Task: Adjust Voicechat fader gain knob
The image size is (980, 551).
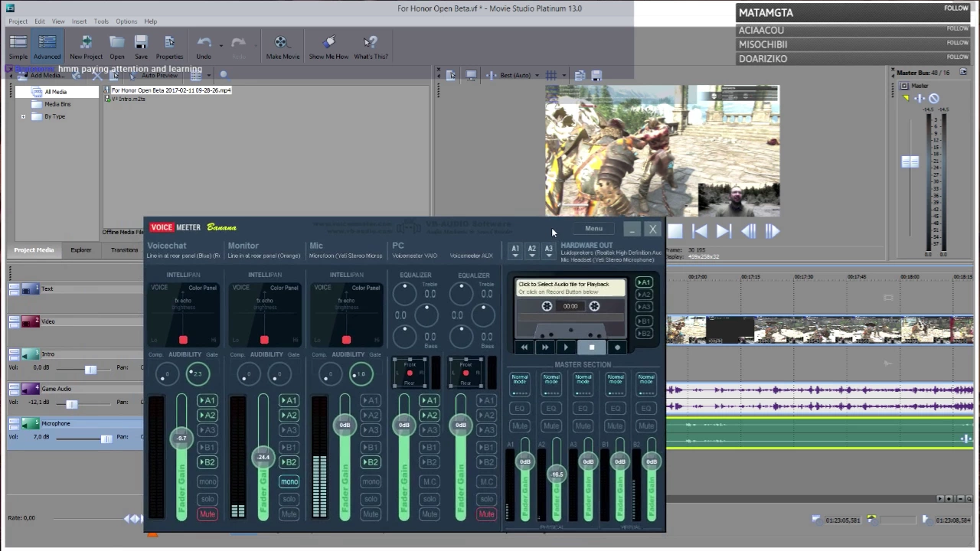Action: pos(181,439)
